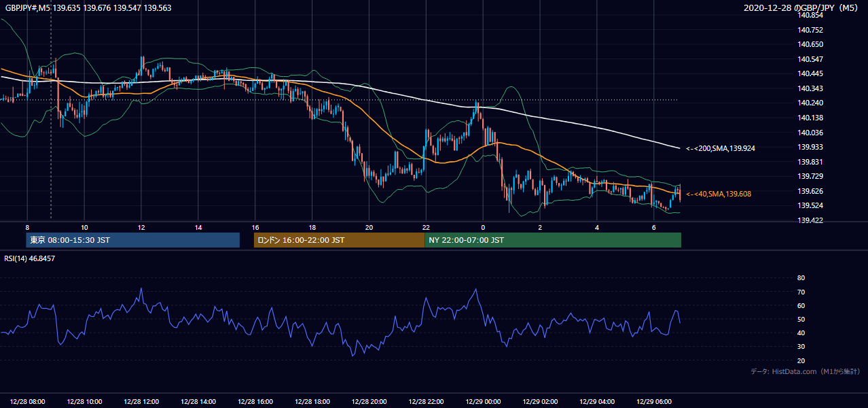Click hour label 16 under price chart
Image resolution: width=868 pixels, height=408 pixels.
[x=255, y=227]
